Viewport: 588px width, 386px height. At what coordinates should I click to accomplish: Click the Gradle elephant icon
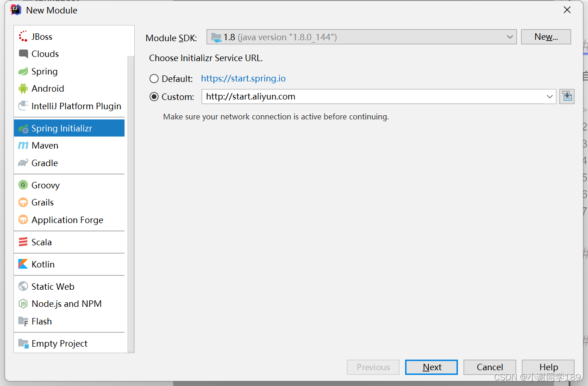tap(23, 163)
